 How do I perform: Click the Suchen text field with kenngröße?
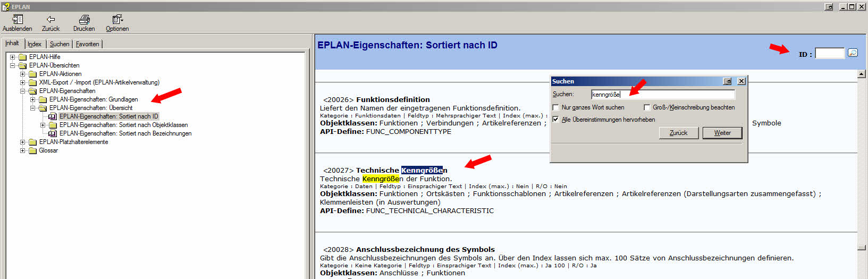coord(663,95)
